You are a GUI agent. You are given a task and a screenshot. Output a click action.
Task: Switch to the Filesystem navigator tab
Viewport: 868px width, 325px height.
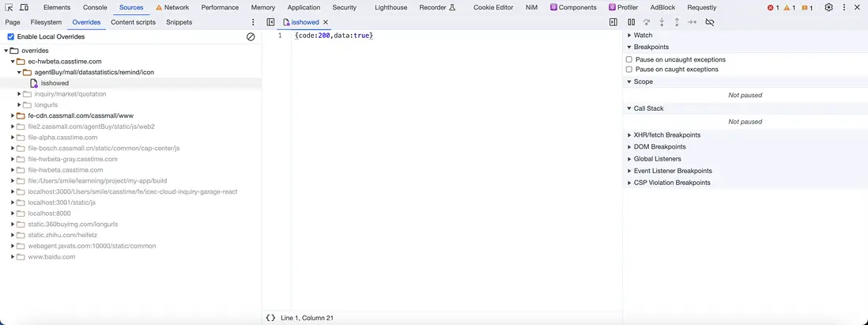[46, 22]
